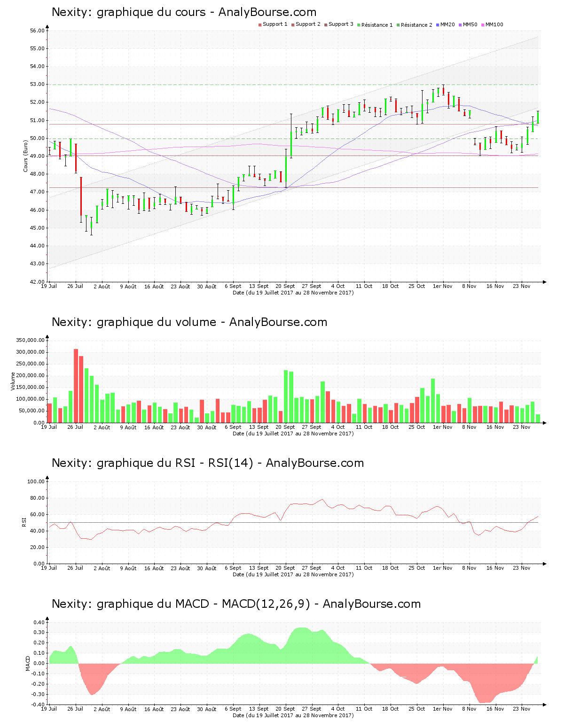Click the 0.40 value on MACD axis
This screenshot has height=728, width=564.
pyautogui.click(x=39, y=622)
